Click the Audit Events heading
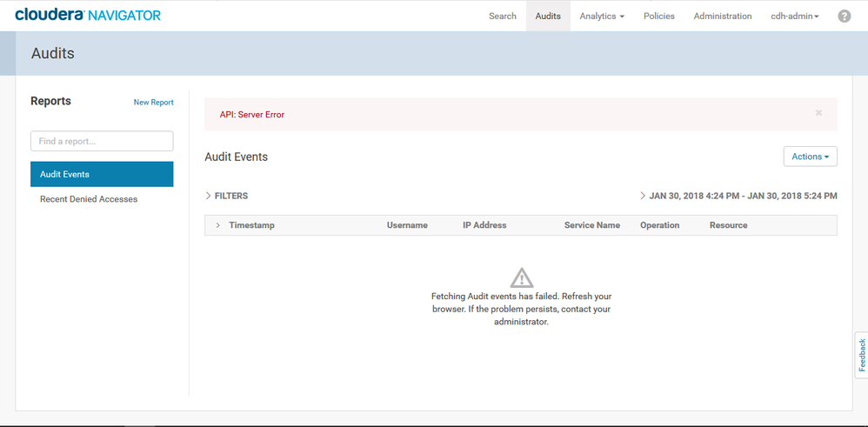868x427 pixels. pos(237,157)
